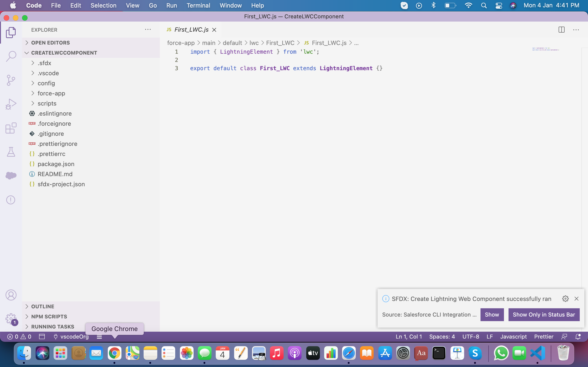Open the Salesforce Org Browser cloud icon
Viewport: 588px width, 367px height.
[11, 175]
